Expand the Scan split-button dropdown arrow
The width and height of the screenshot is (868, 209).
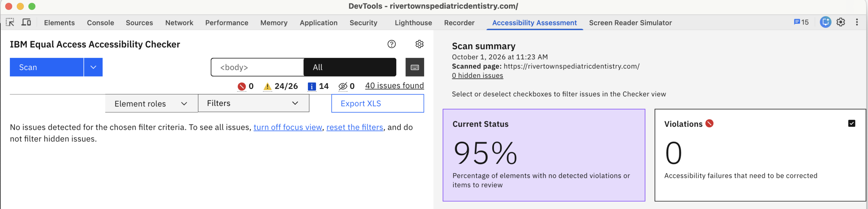click(93, 67)
